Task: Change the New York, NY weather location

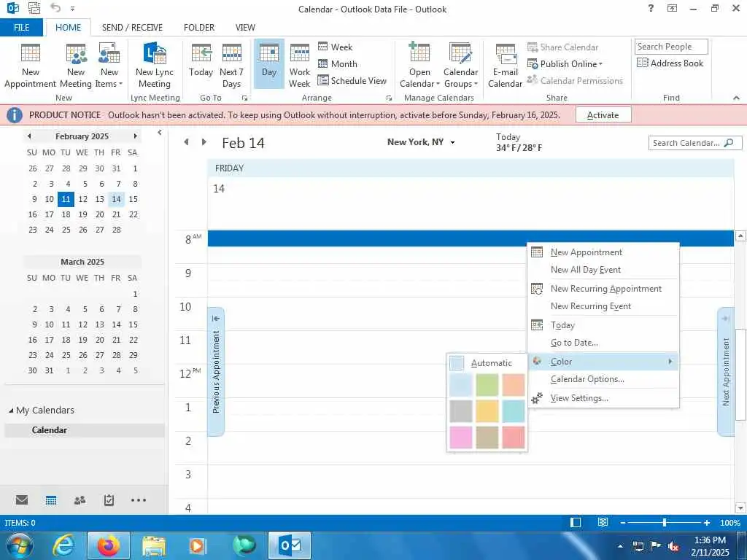Action: coord(421,142)
